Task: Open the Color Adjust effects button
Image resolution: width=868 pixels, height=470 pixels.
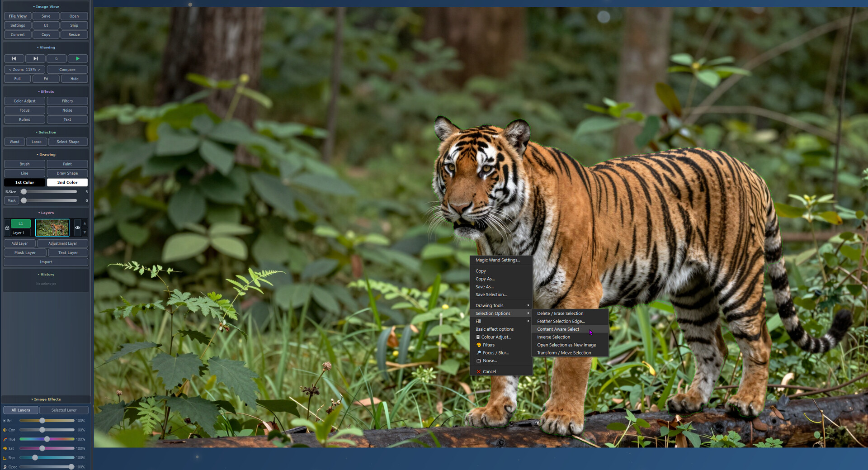Action: coord(24,101)
